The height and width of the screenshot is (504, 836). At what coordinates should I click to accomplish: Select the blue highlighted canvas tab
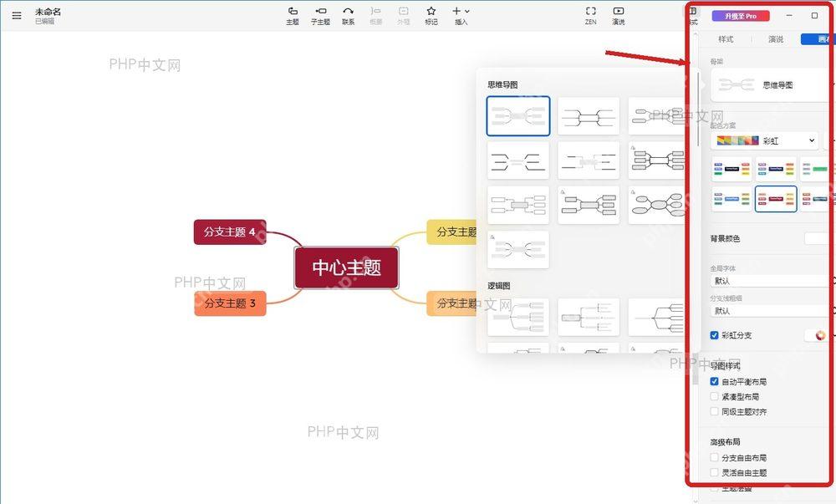[818, 39]
